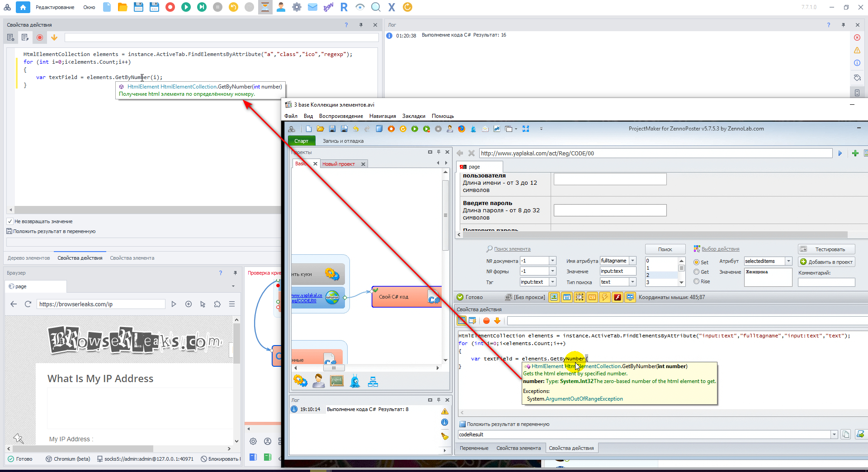Click 'Добавить в проект' button
The height and width of the screenshot is (472, 868).
coord(826,262)
